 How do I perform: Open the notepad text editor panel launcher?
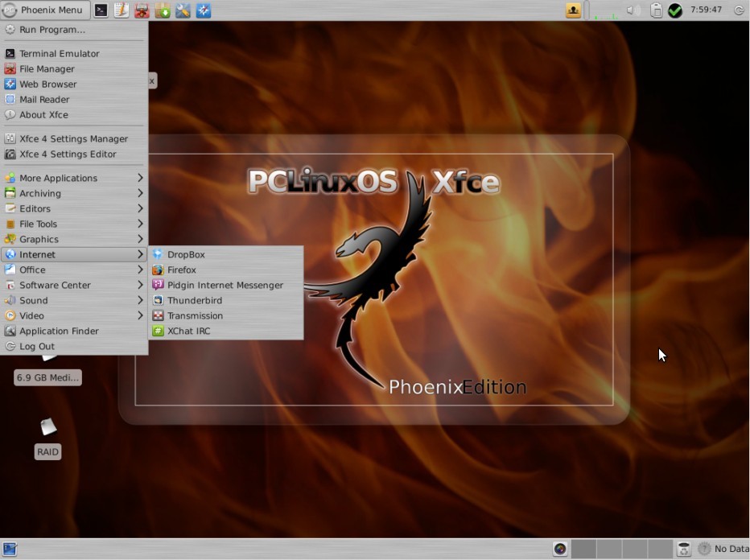click(121, 10)
